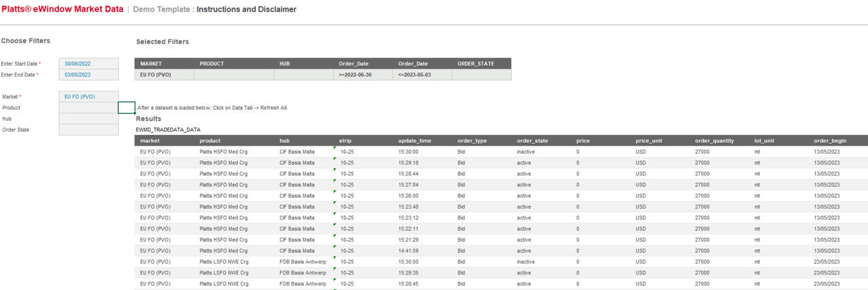
Task: Click the EWMD_TRADEDATA_DATA table name label
Action: tap(168, 129)
